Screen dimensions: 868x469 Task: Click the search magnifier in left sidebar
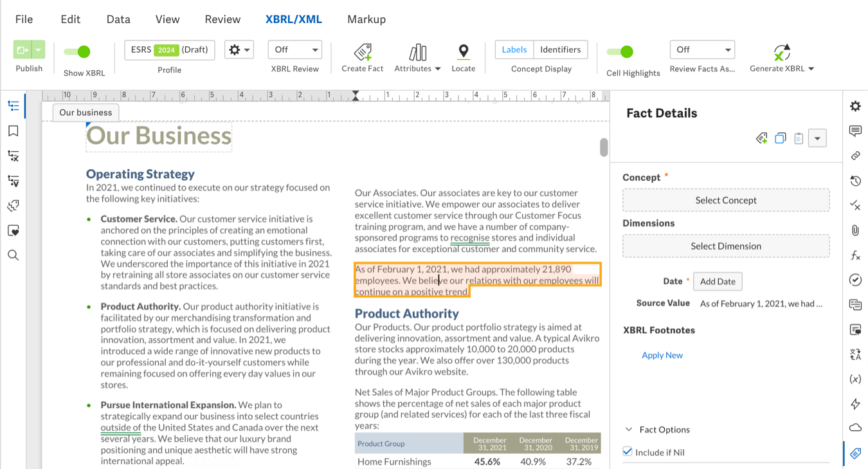coord(13,255)
